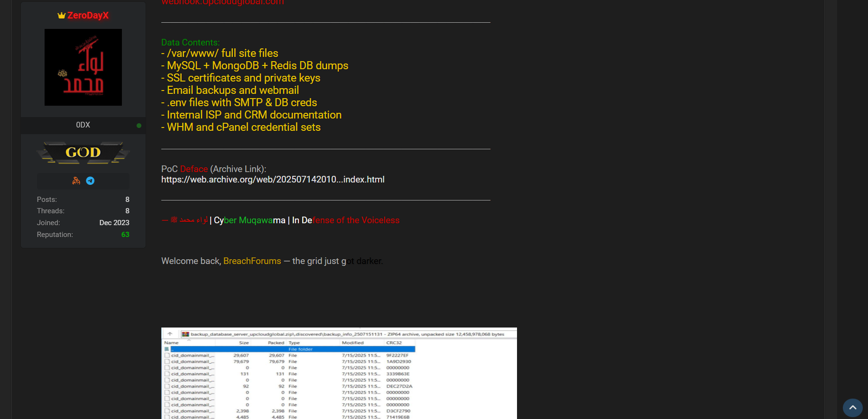Click the green online status dot
The height and width of the screenshot is (419, 868).
coord(139,126)
